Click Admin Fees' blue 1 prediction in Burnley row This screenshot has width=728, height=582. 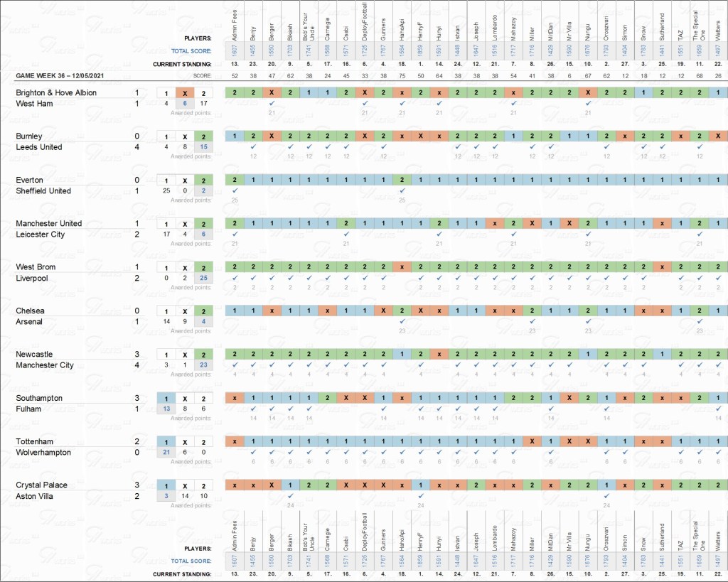[x=235, y=136]
